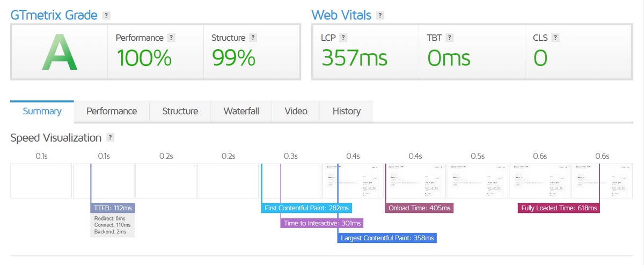Click Onload Time: 405ms marker

pos(419,208)
